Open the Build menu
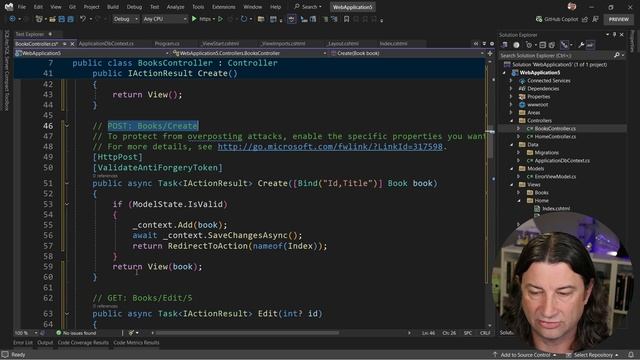 tap(113, 7)
